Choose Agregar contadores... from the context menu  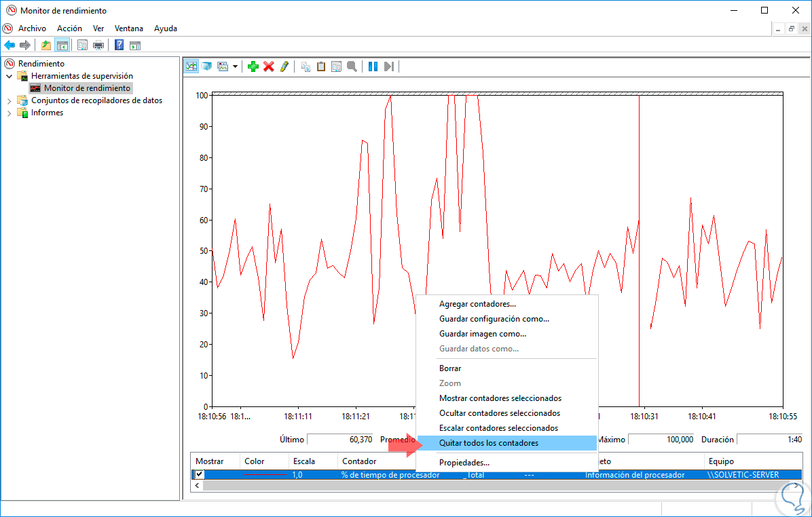tap(507, 304)
